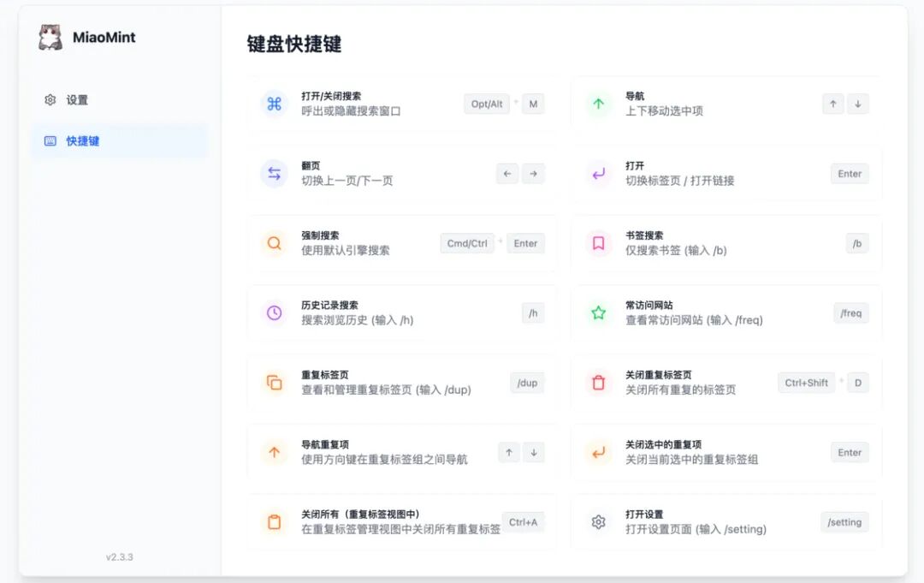Click the Cmd/Ctrl key badge
Viewport: 924px width, 583px height.
[x=467, y=243]
